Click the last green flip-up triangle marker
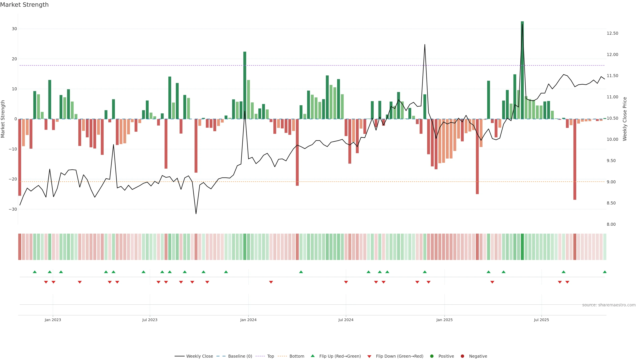 (604, 272)
